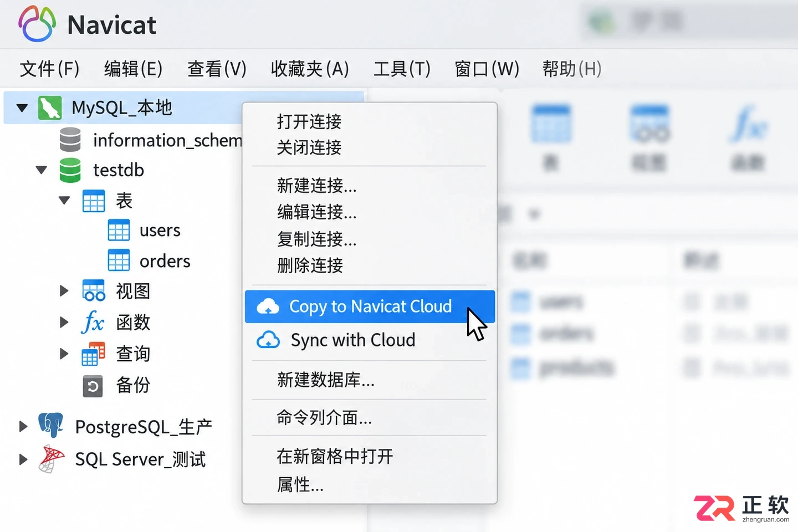
Task: Click the users table icon in tree
Action: pyautogui.click(x=119, y=230)
